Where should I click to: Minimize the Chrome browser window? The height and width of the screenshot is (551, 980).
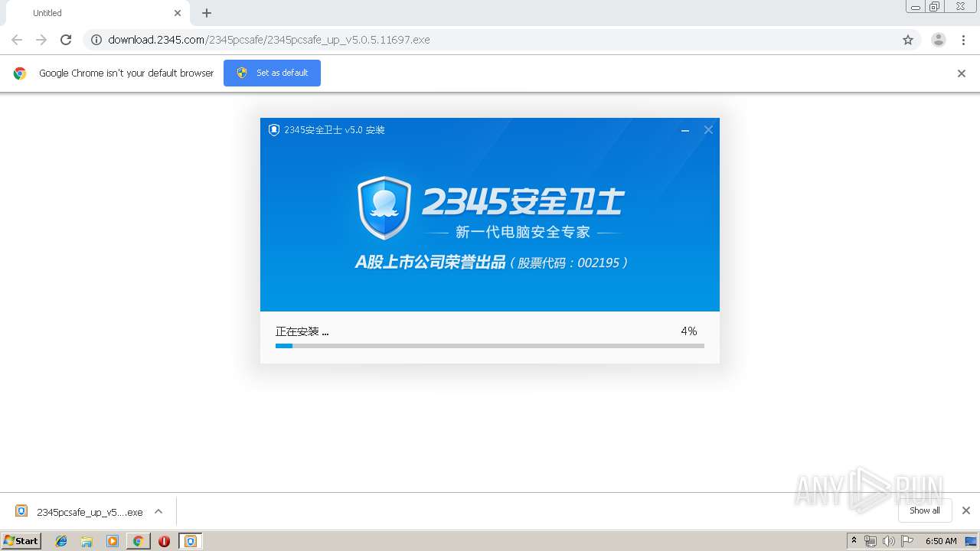coord(916,7)
